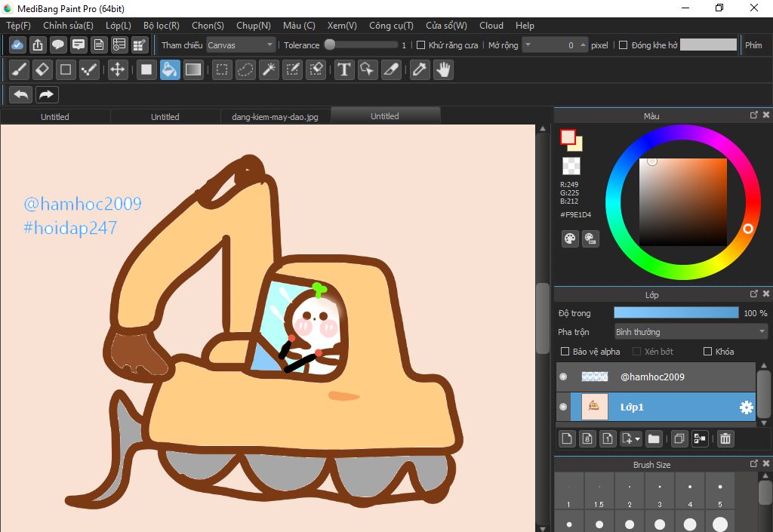Delete layer with the trash icon

tap(725, 438)
